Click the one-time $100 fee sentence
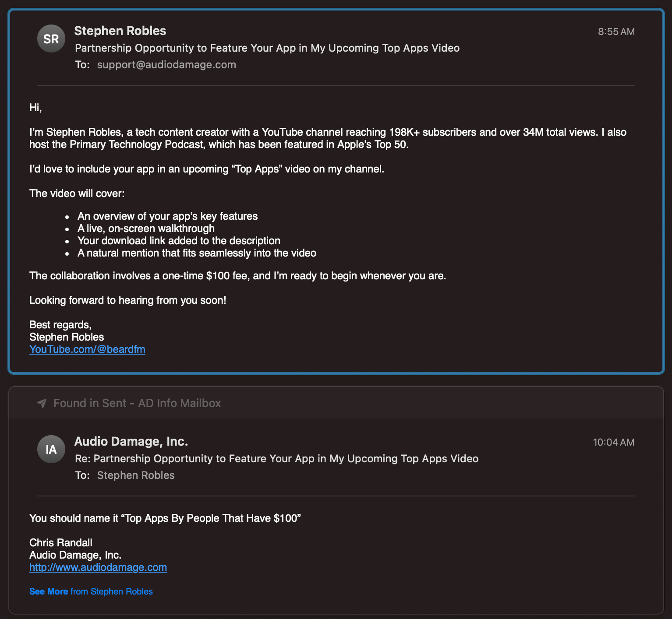The width and height of the screenshot is (672, 619). (x=237, y=276)
